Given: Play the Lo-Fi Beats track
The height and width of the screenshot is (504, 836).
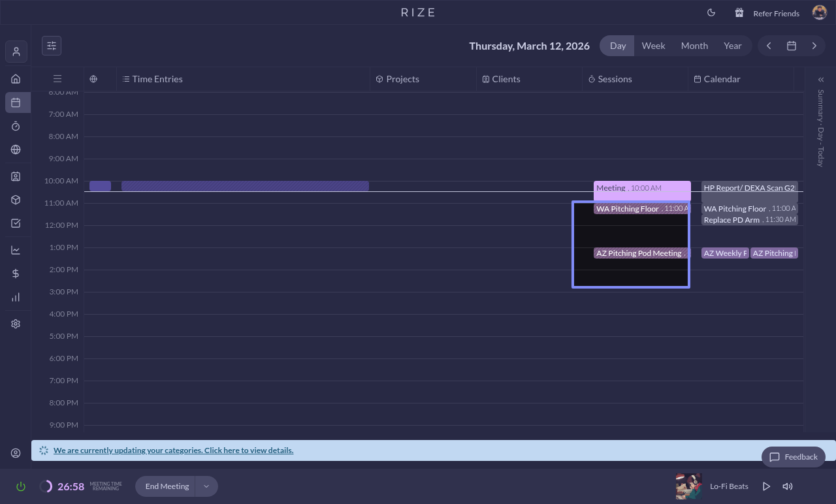Looking at the screenshot, I should (766, 486).
